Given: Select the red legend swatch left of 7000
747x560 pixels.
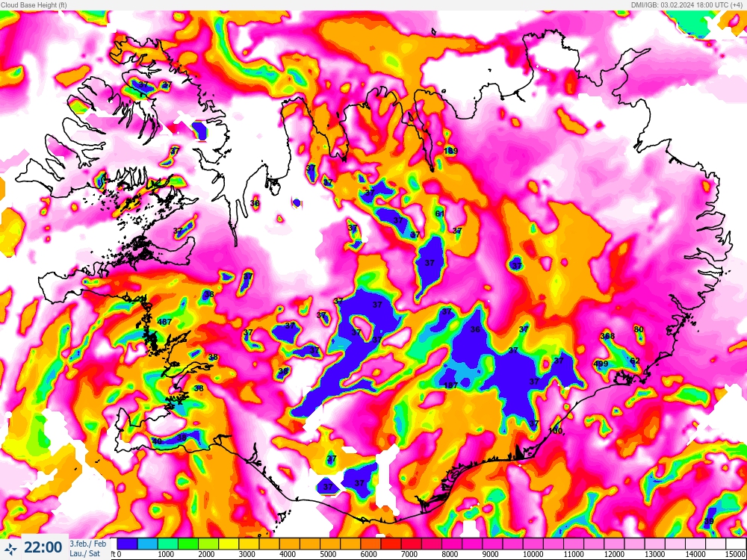Looking at the screenshot, I should [391, 544].
